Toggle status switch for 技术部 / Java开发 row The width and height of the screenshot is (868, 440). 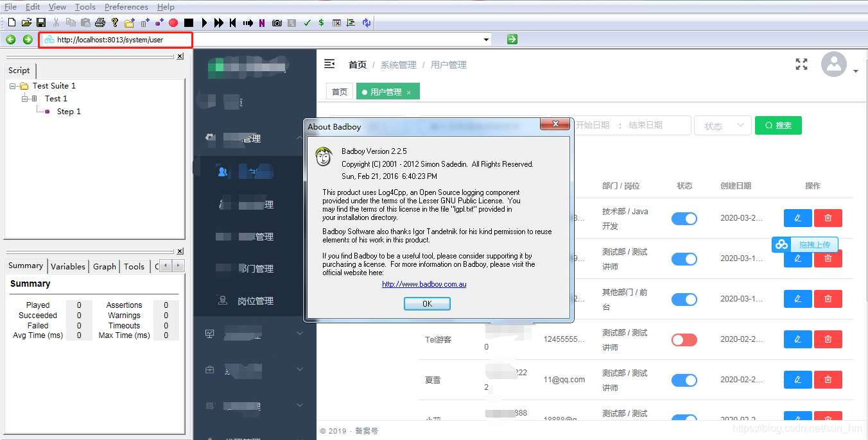point(684,218)
